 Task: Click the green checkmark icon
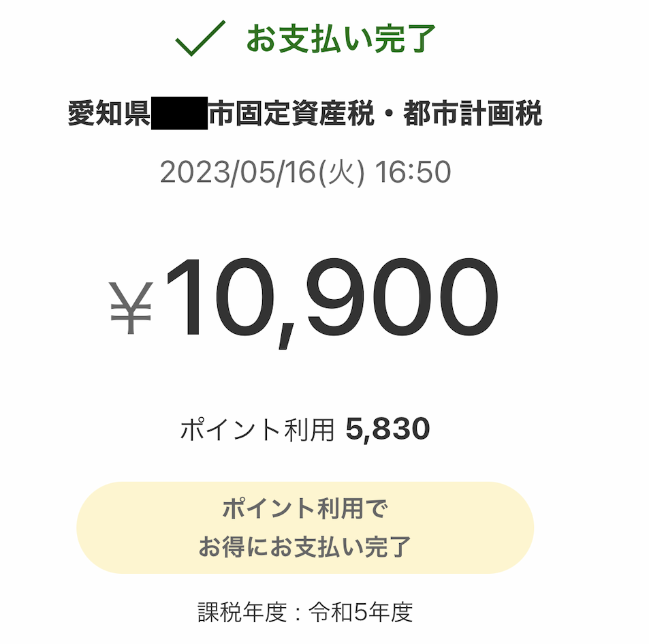(200, 38)
